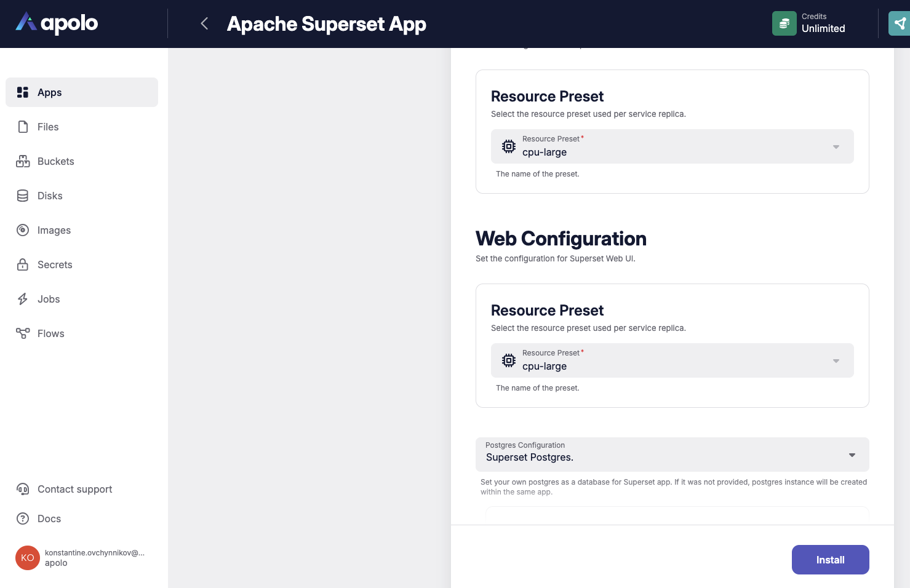Open the Contact support link
This screenshot has width=910, height=588.
(x=74, y=489)
